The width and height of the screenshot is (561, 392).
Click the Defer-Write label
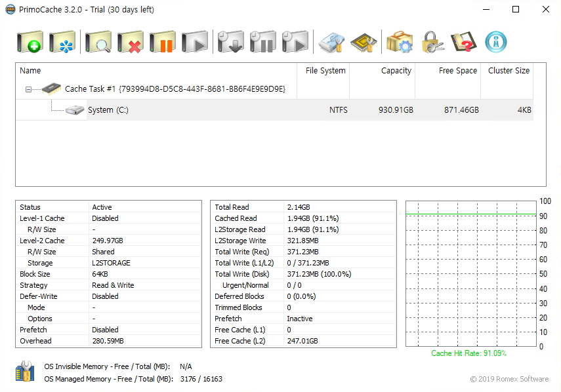tap(39, 296)
